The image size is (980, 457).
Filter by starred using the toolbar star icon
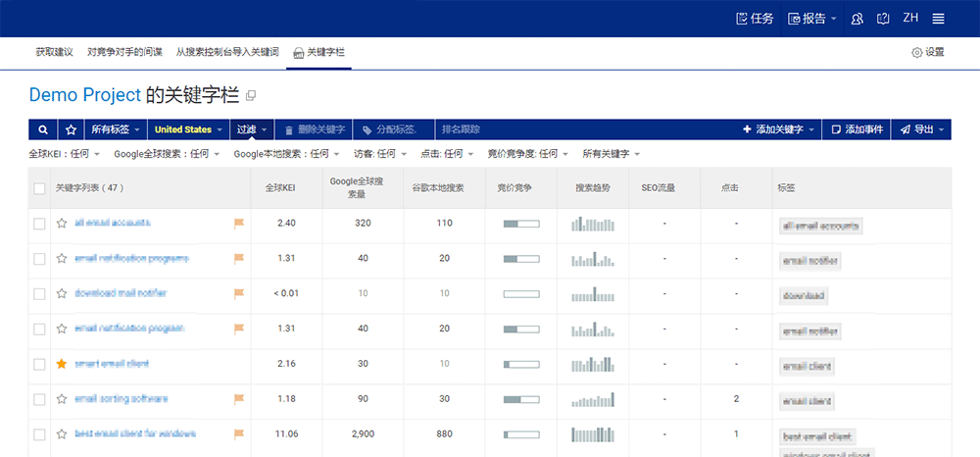[x=72, y=129]
